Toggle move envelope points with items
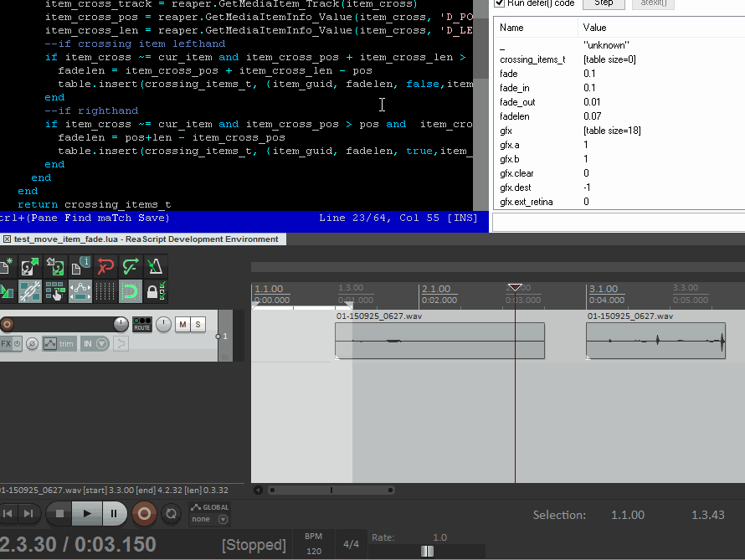Screen dimensions: 745x560 click(x=80, y=291)
